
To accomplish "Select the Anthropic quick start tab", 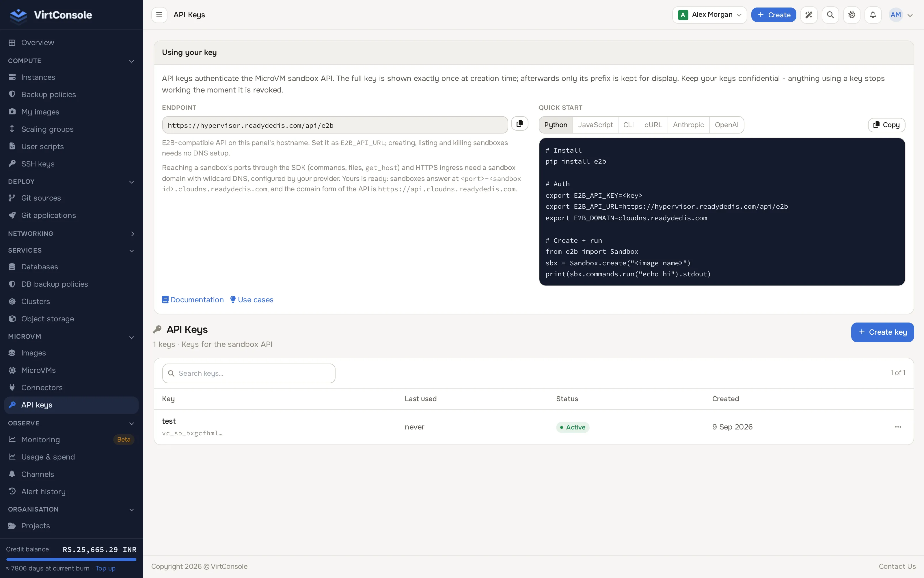I will (x=688, y=125).
